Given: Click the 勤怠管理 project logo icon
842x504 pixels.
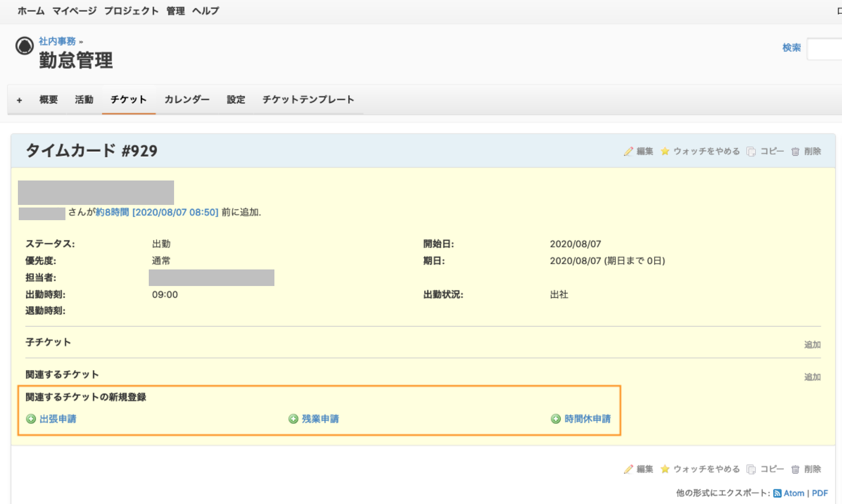Looking at the screenshot, I should (x=25, y=46).
